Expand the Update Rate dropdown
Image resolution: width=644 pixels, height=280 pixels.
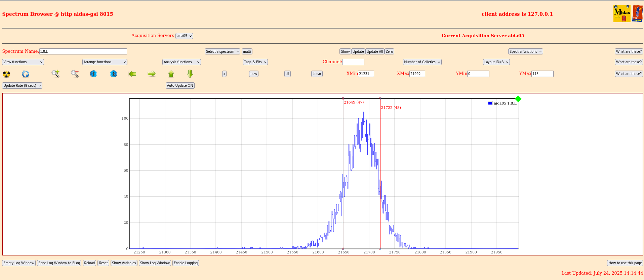(x=22, y=85)
